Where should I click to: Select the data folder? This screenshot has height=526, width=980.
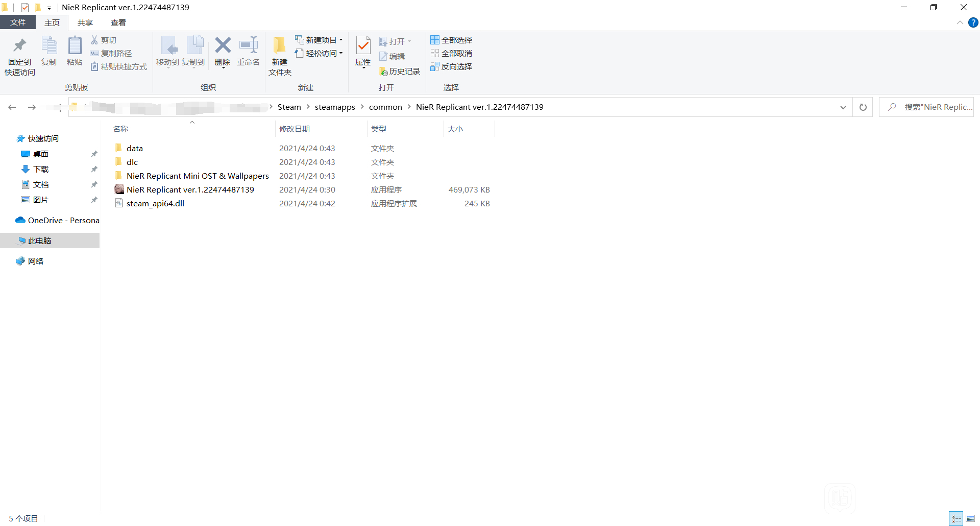[134, 148]
